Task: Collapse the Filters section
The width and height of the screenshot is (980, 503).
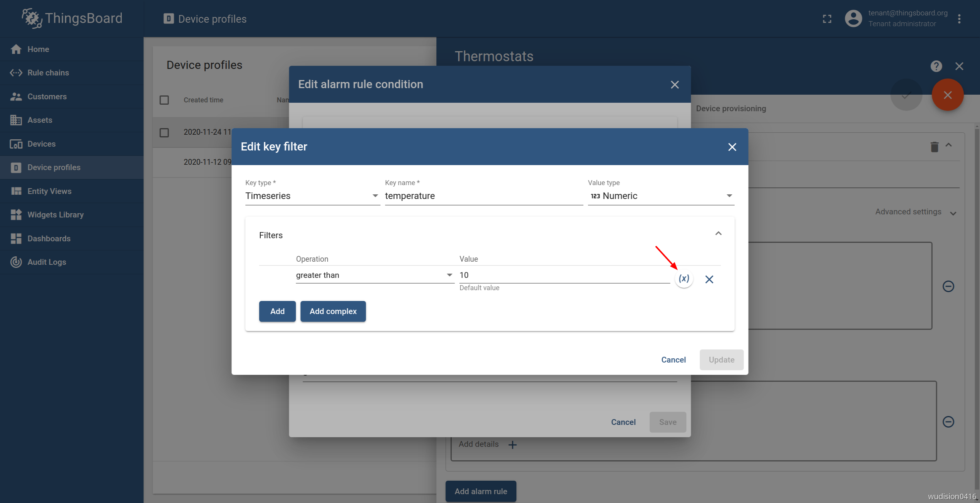Action: click(x=718, y=234)
